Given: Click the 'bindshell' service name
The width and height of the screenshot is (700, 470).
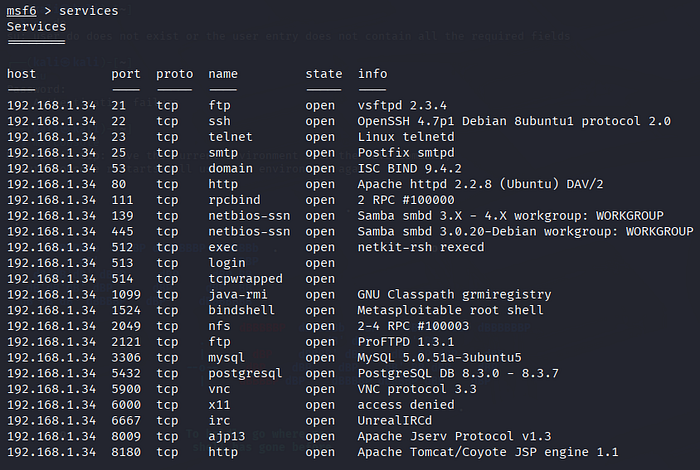Looking at the screenshot, I should tap(242, 310).
